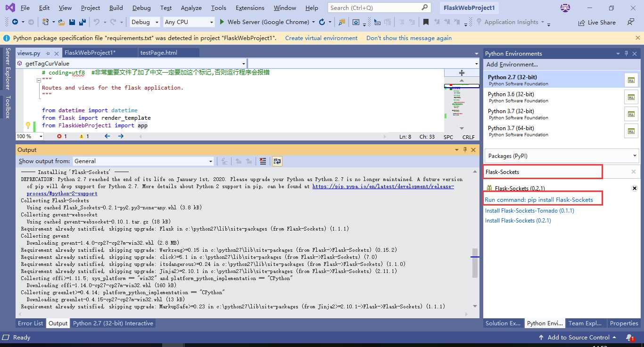The width and height of the screenshot is (644, 347).
Task: Toggle Word Wrap in Output window
Action: click(277, 161)
